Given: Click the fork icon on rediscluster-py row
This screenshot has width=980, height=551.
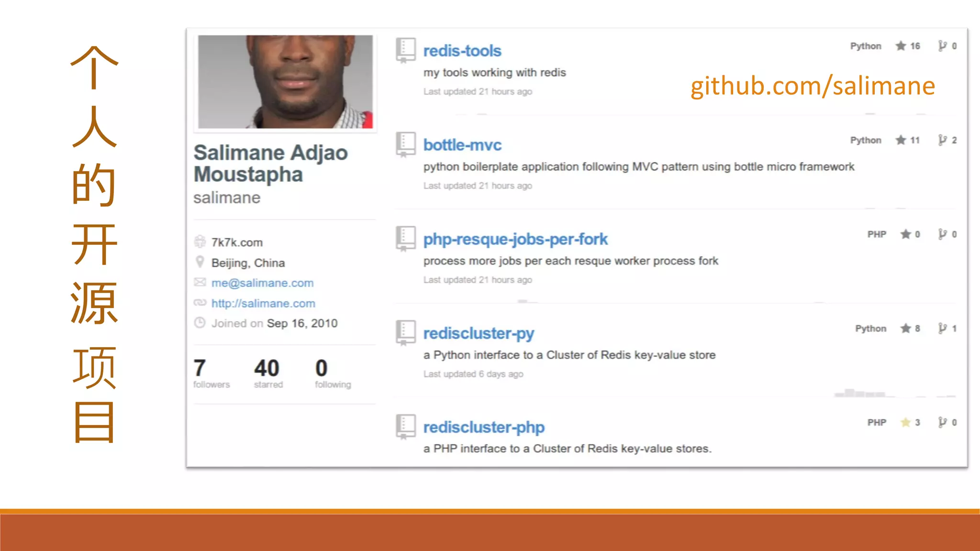Looking at the screenshot, I should pos(942,328).
